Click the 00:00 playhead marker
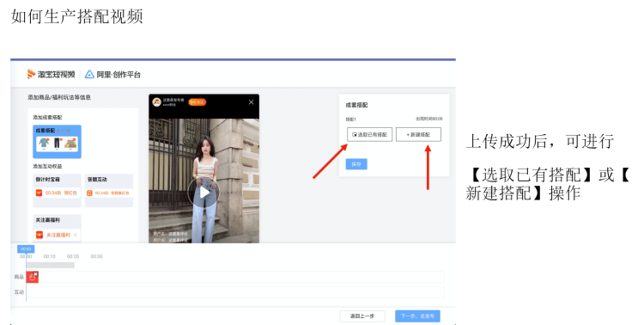This screenshot has height=325, width=644. [x=26, y=248]
